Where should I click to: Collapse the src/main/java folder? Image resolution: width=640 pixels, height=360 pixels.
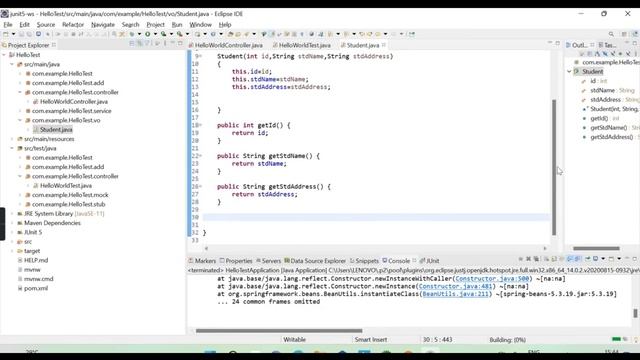click(12, 64)
